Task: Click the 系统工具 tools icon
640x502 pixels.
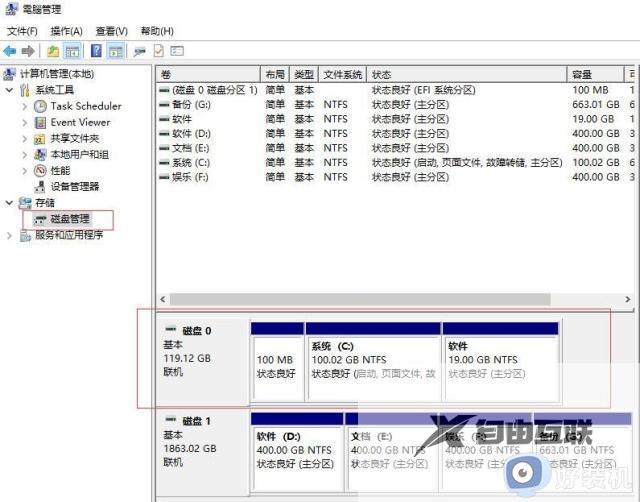Action: point(25,90)
